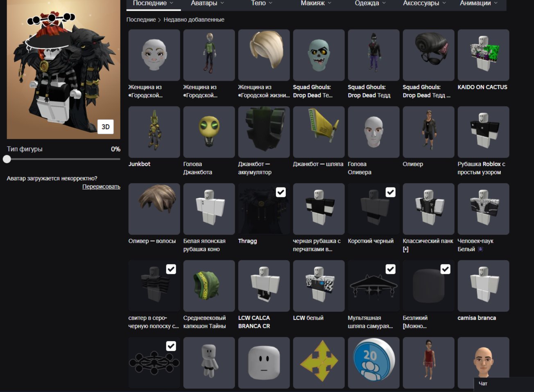Click the Последние breadcrumb link
The width and height of the screenshot is (534, 392).
[x=141, y=20]
